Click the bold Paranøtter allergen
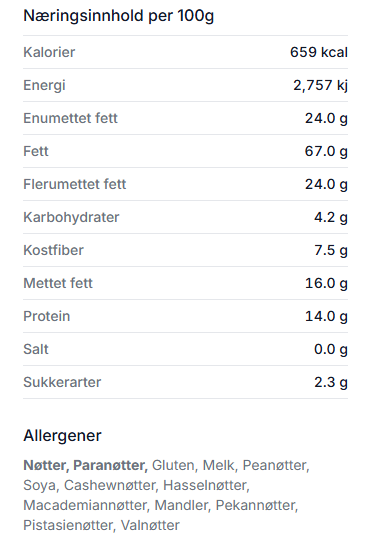 (x=111, y=465)
